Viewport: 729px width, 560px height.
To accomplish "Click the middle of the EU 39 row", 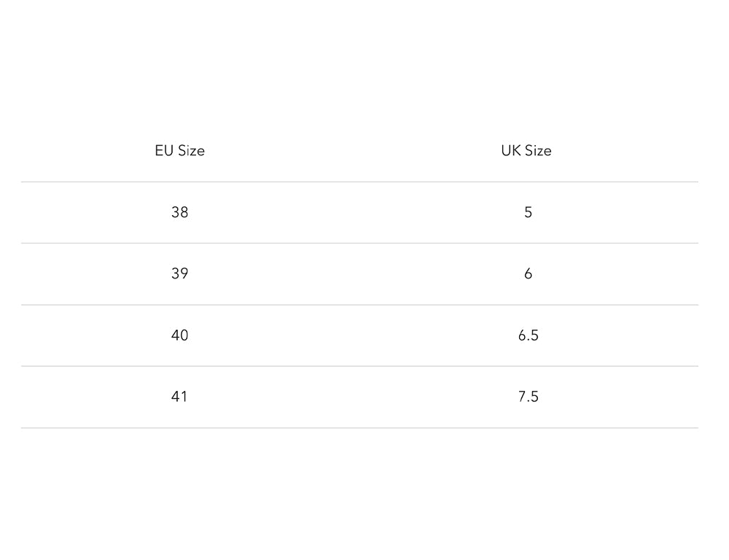I will (x=359, y=273).
